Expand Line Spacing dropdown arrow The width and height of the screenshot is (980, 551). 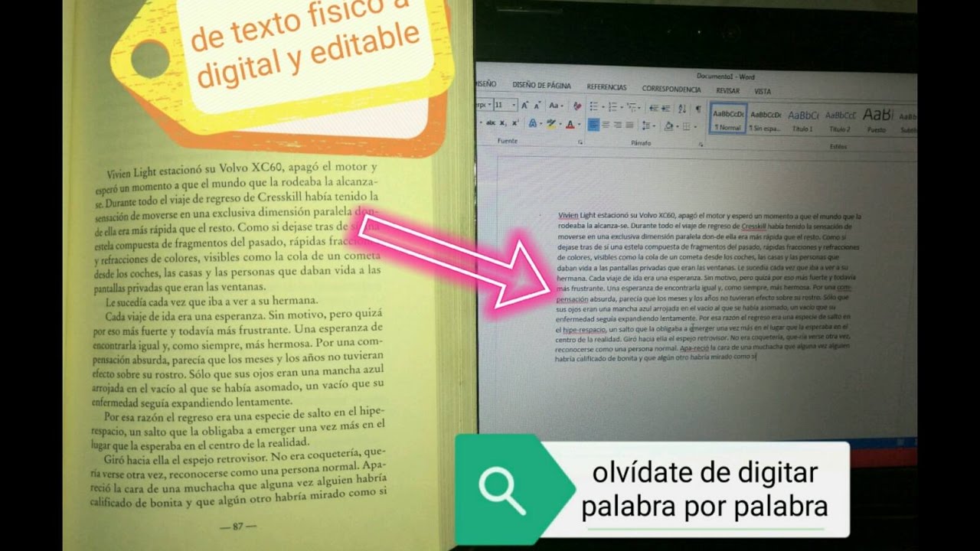[x=654, y=126]
